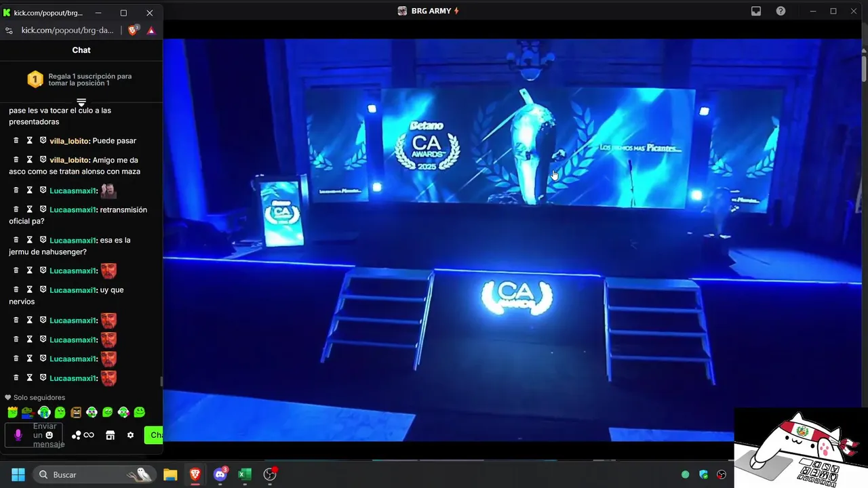Click the taskbar Buscar search box
Image resolution: width=868 pixels, height=488 pixels.
click(94, 474)
